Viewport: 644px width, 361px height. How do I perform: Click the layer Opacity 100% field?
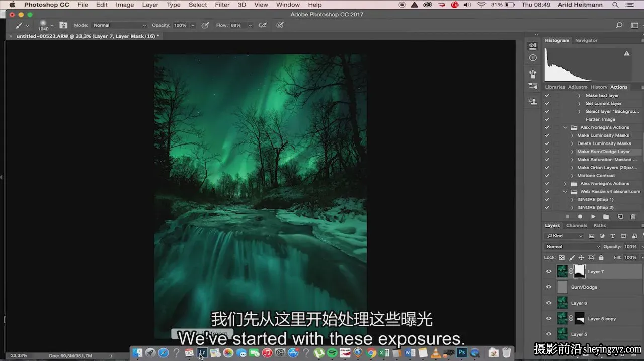(630, 247)
